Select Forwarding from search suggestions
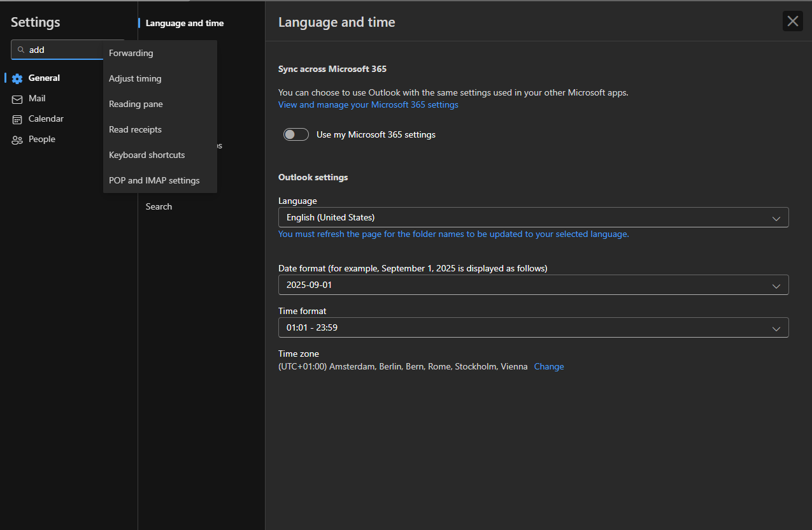The height and width of the screenshot is (530, 812). 160,53
